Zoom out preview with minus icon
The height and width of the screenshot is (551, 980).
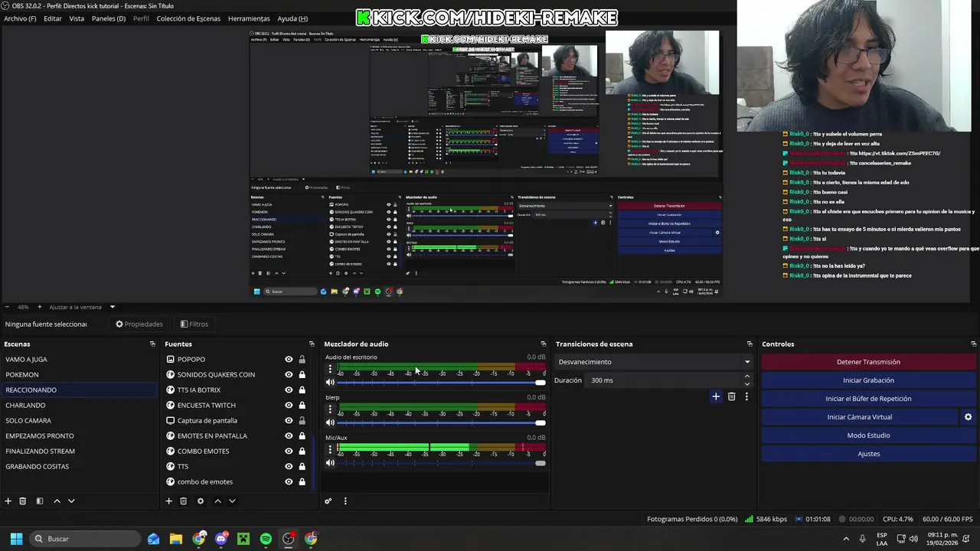point(8,307)
